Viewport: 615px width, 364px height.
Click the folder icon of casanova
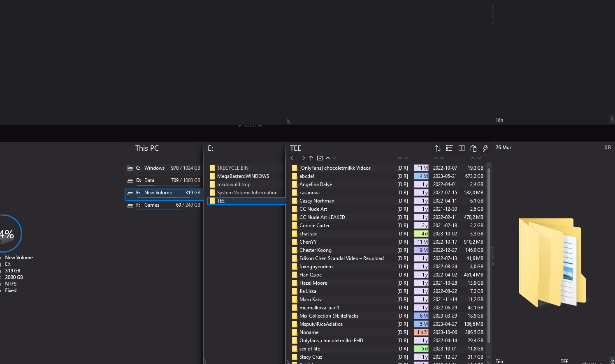tap(295, 193)
